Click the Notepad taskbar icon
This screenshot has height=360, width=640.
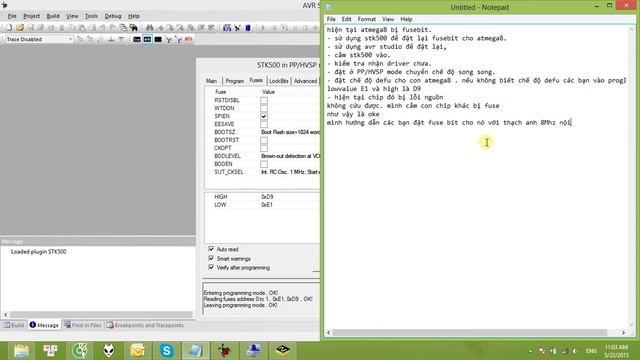click(x=195, y=351)
